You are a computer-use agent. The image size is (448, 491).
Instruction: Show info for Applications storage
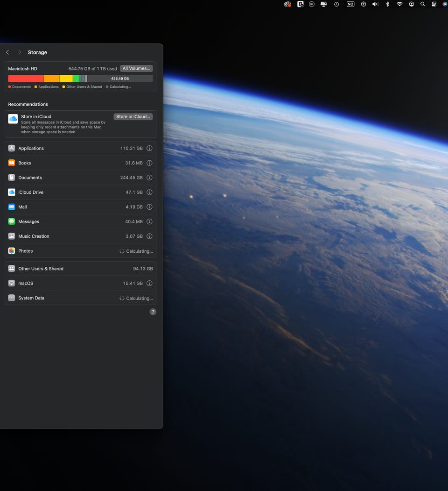click(x=149, y=148)
